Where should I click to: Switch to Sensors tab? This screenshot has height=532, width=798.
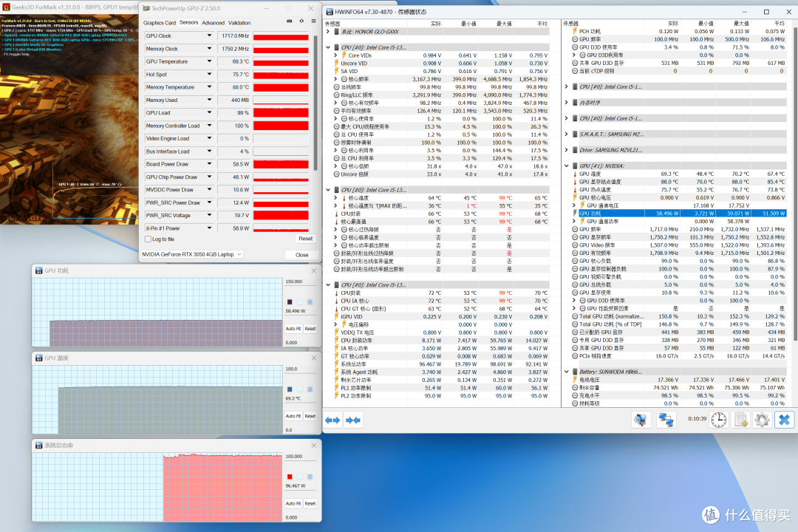[189, 22]
